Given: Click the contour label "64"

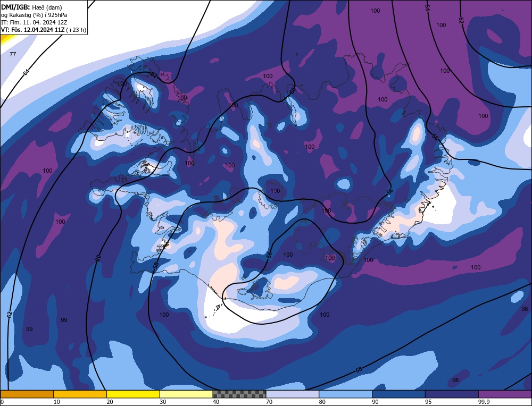Looking at the screenshot, I should point(27,72).
